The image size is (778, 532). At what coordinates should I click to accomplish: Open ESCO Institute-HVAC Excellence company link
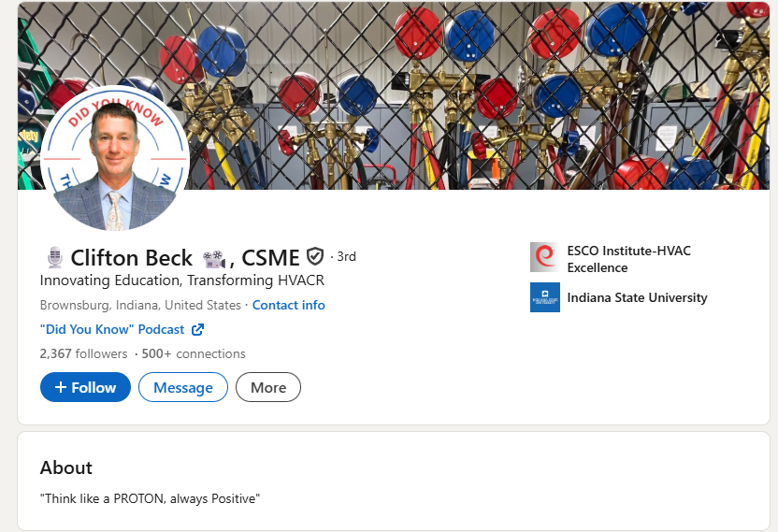click(628, 259)
